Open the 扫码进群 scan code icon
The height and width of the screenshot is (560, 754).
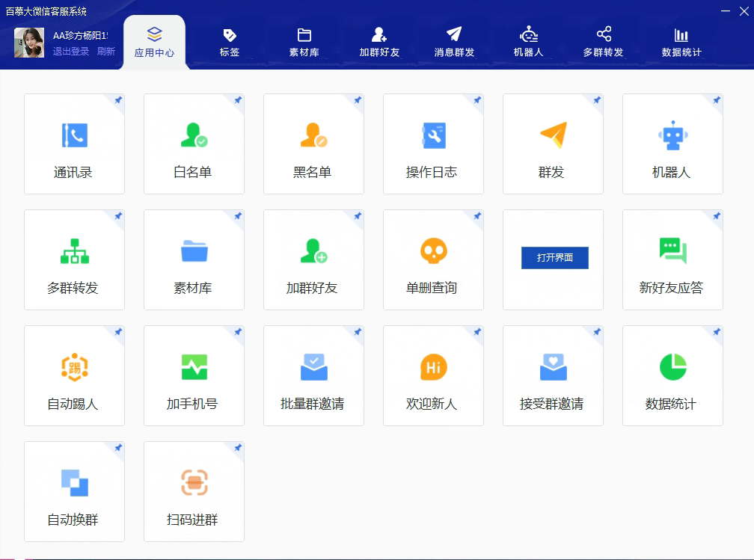tap(194, 483)
